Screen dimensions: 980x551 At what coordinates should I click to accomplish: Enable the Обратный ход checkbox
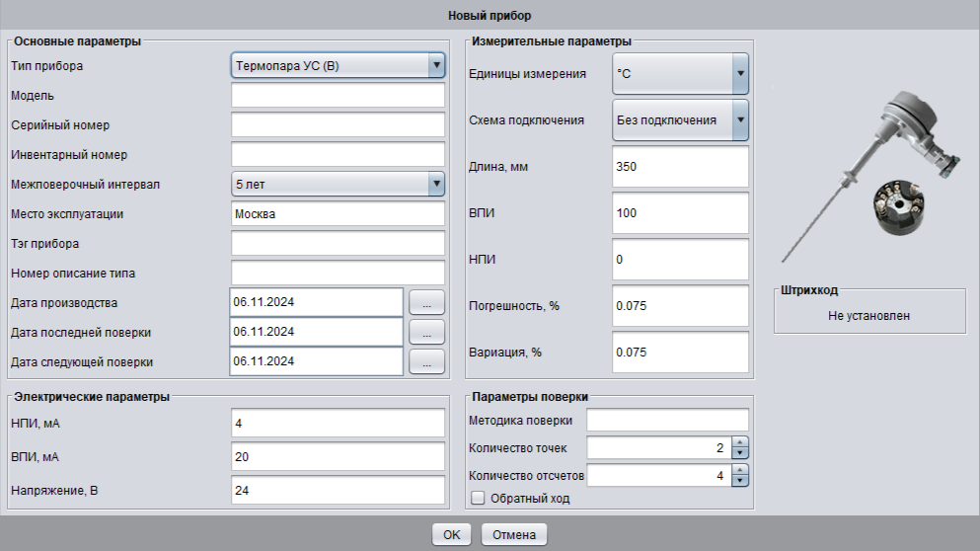pyautogui.click(x=479, y=499)
